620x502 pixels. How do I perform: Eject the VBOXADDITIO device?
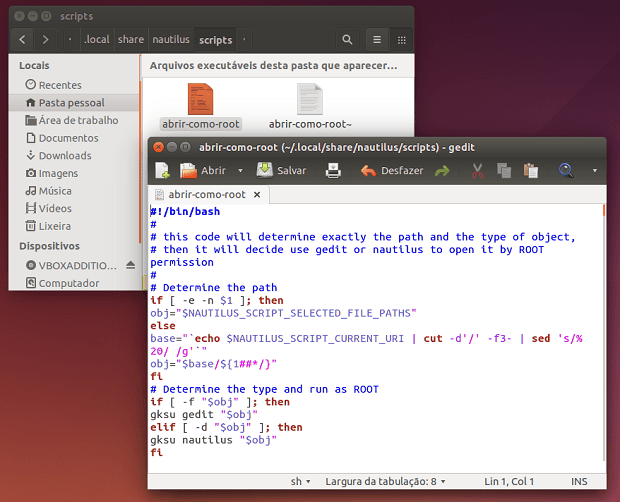(x=131, y=265)
